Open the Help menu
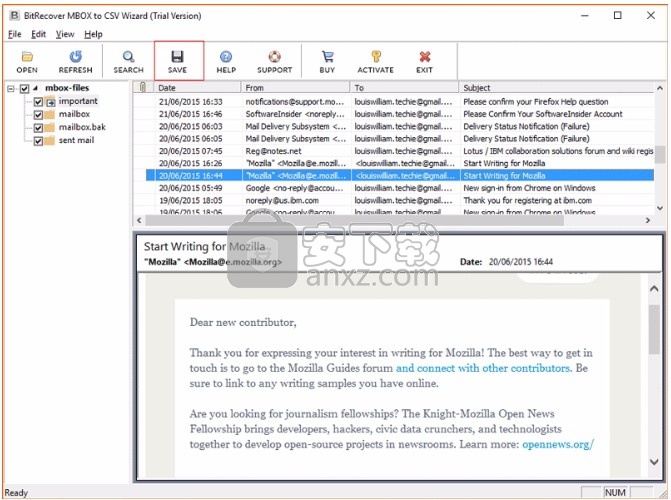 point(93,34)
